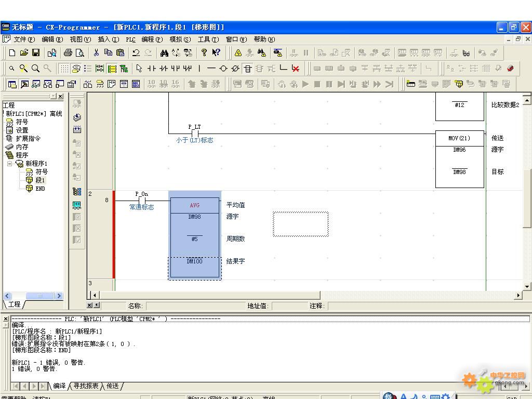Open the 工具(T) menu
The image size is (532, 399).
point(208,39)
